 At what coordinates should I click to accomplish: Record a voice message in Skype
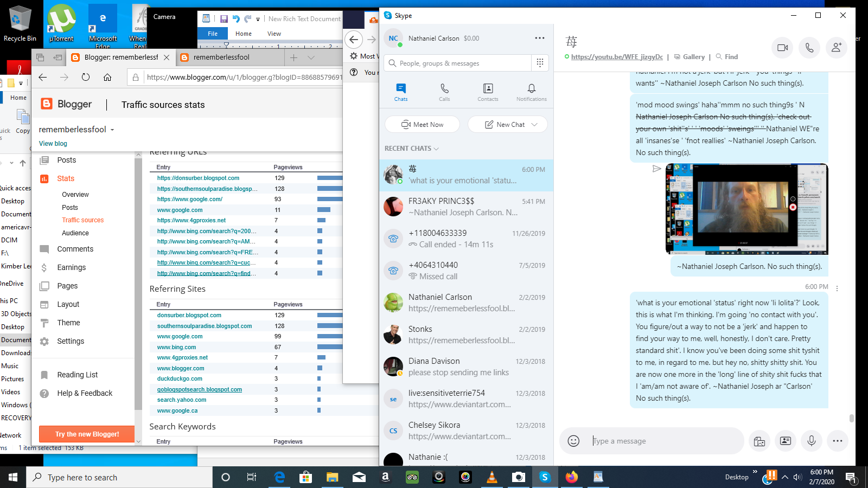point(812,441)
